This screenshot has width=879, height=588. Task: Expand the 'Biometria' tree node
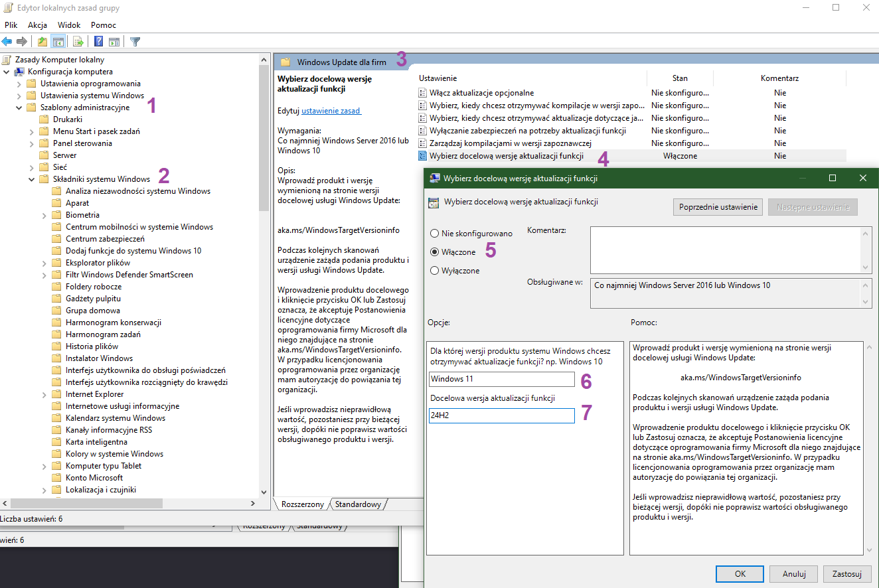click(44, 215)
